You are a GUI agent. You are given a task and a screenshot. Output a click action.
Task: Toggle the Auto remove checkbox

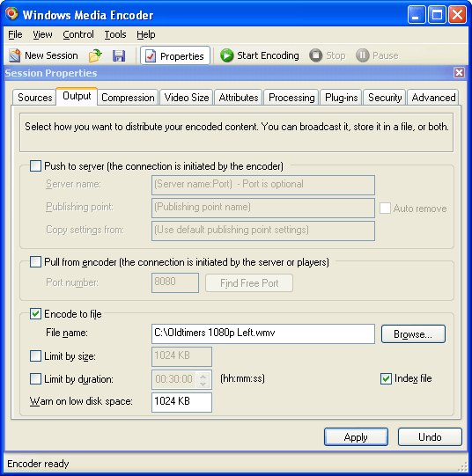click(385, 209)
